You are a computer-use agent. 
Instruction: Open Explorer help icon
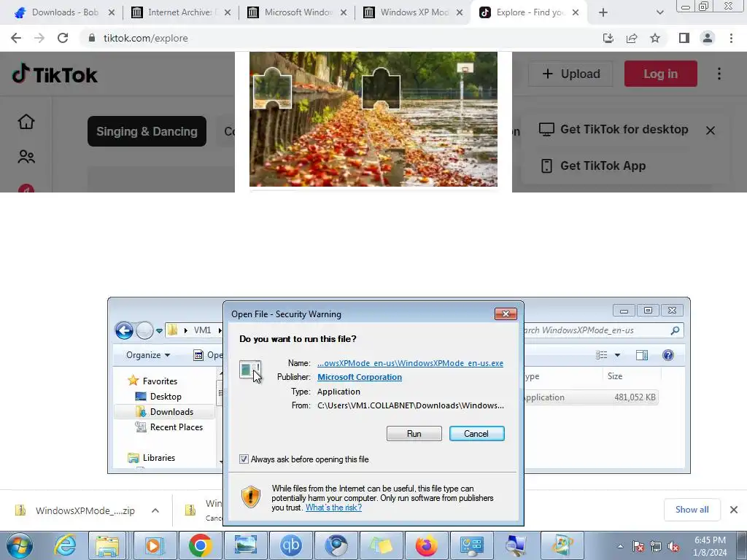pyautogui.click(x=668, y=355)
